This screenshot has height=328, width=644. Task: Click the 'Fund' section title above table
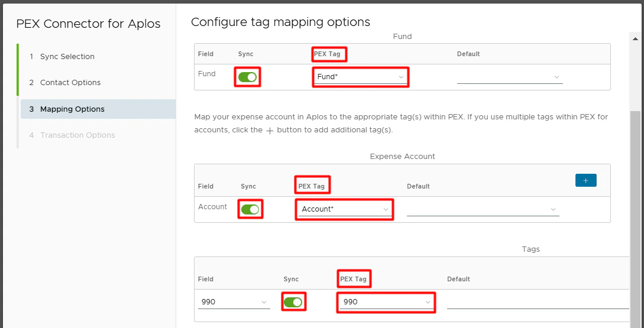click(403, 37)
